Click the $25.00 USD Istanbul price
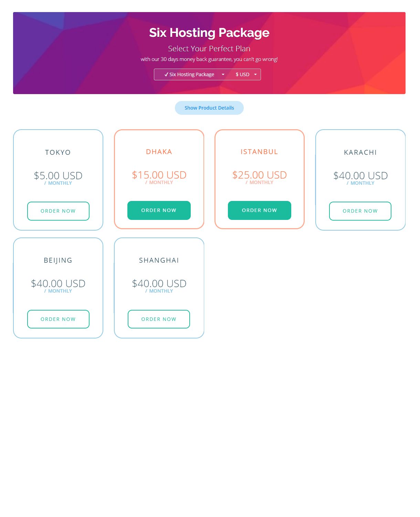This screenshot has width=420, height=517. pyautogui.click(x=259, y=175)
